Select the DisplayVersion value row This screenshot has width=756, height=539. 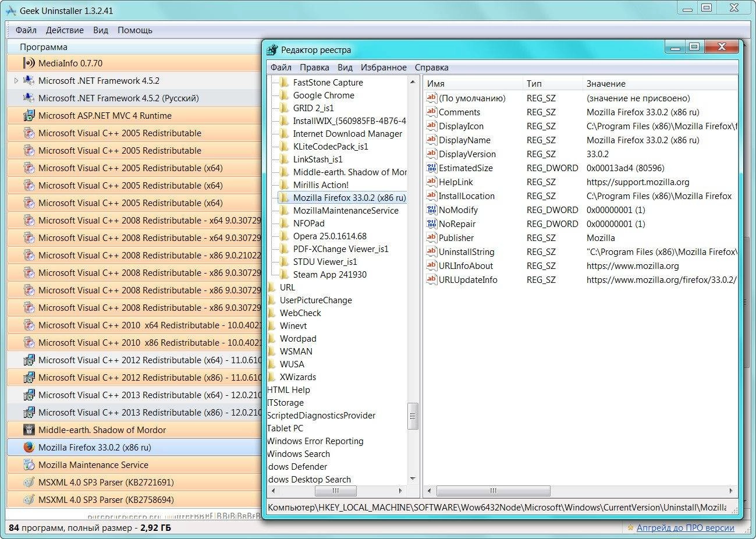point(580,154)
